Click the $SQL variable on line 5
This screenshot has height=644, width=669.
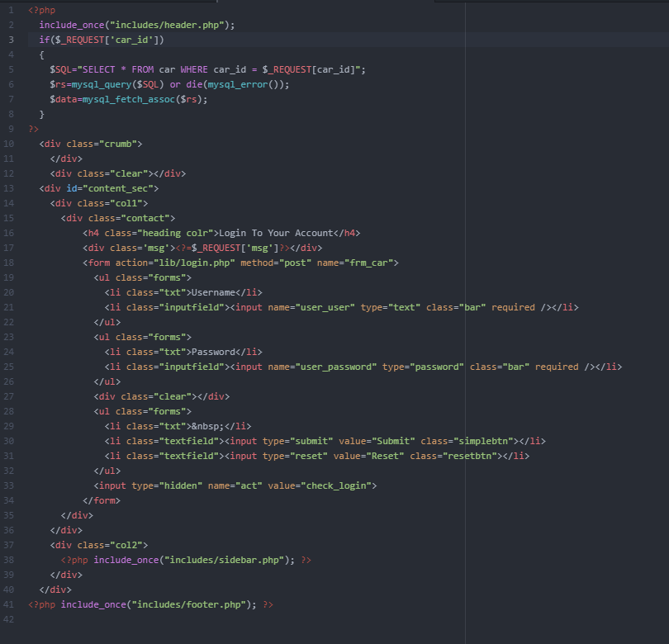pyautogui.click(x=60, y=69)
